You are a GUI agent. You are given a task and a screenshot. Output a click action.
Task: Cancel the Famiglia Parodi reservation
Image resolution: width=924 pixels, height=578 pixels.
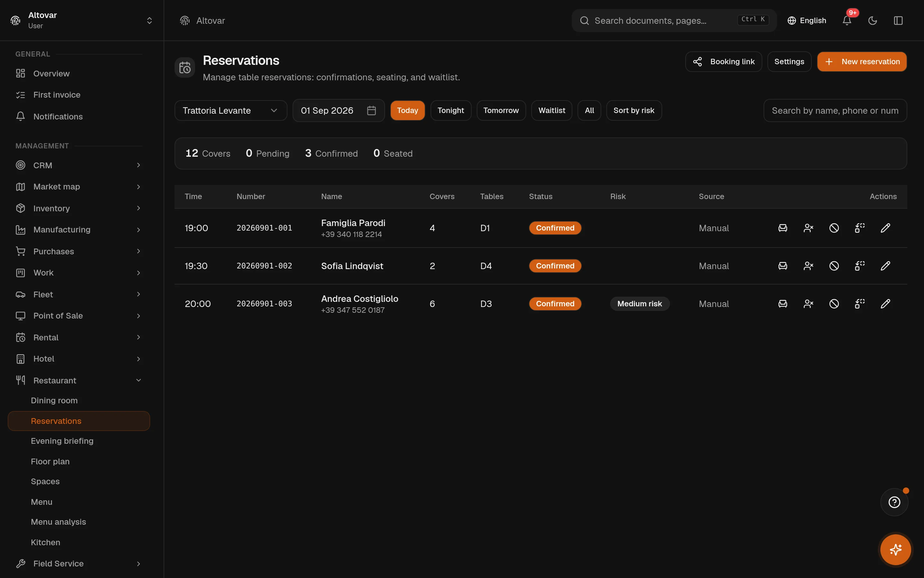834,228
